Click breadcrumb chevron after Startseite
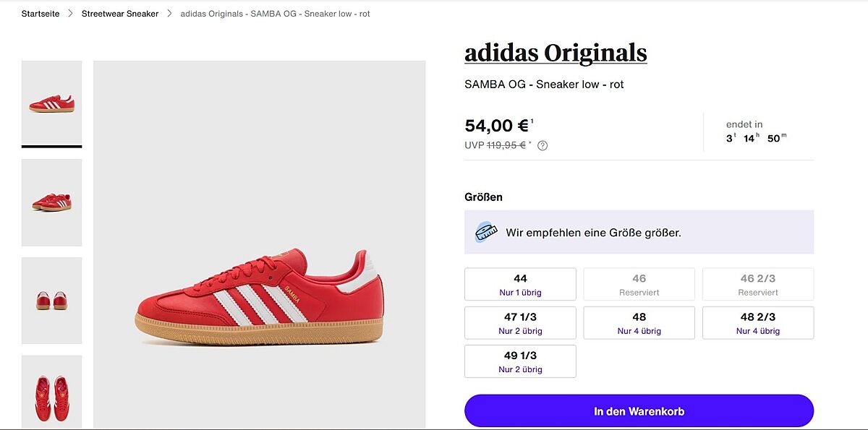The height and width of the screenshot is (430, 868). coord(70,14)
